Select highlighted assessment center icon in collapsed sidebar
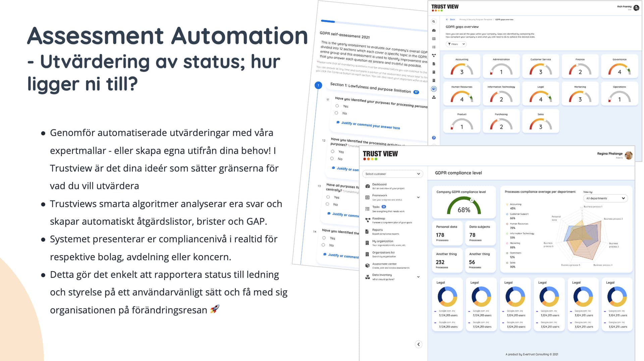644x361 pixels. [434, 89]
